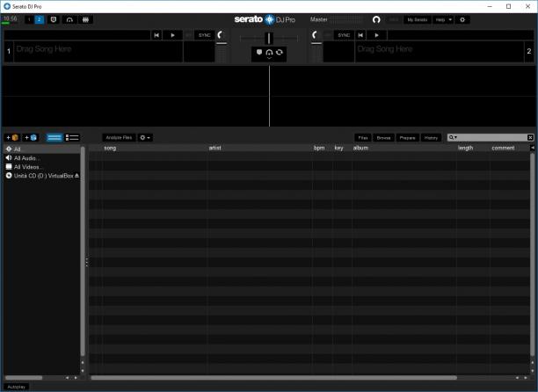The width and height of the screenshot is (538, 392).
Task: Click the sidebar splitter handle dots
Action: coord(86,263)
